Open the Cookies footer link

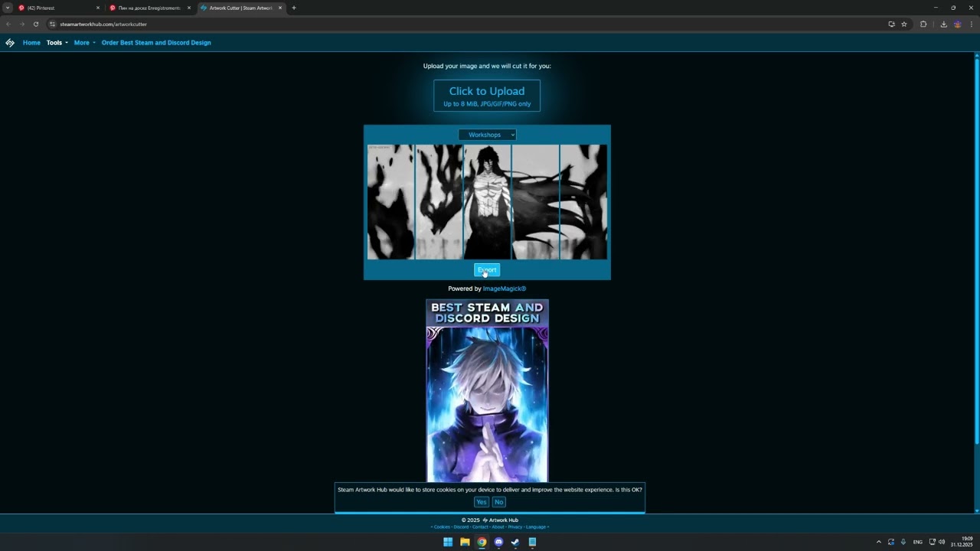[x=442, y=527]
